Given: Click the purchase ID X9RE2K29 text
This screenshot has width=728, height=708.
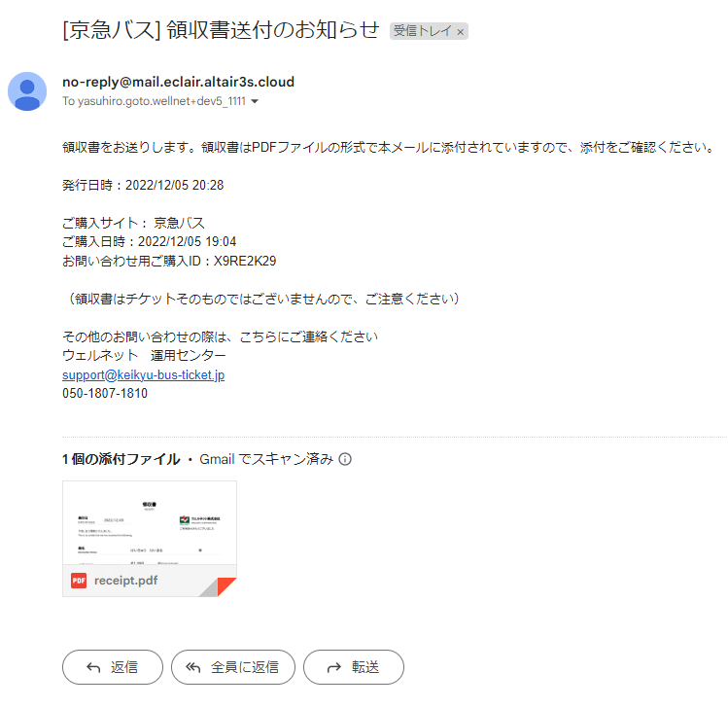Looking at the screenshot, I should [x=245, y=261].
